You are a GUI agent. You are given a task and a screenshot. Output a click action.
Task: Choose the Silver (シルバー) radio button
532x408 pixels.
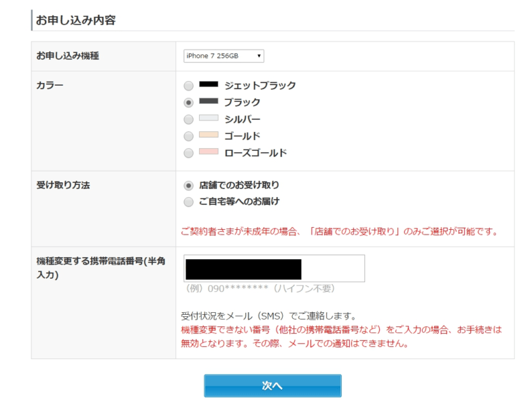189,120
